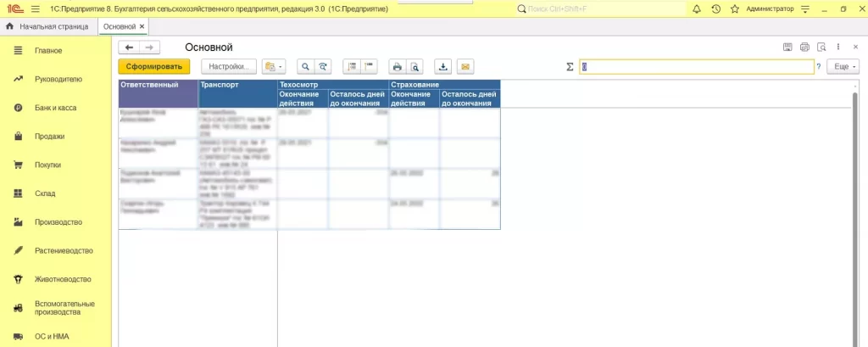Image resolution: width=868 pixels, height=347 pixels.
Task: Open the Еще dropdown menu
Action: pyautogui.click(x=843, y=66)
